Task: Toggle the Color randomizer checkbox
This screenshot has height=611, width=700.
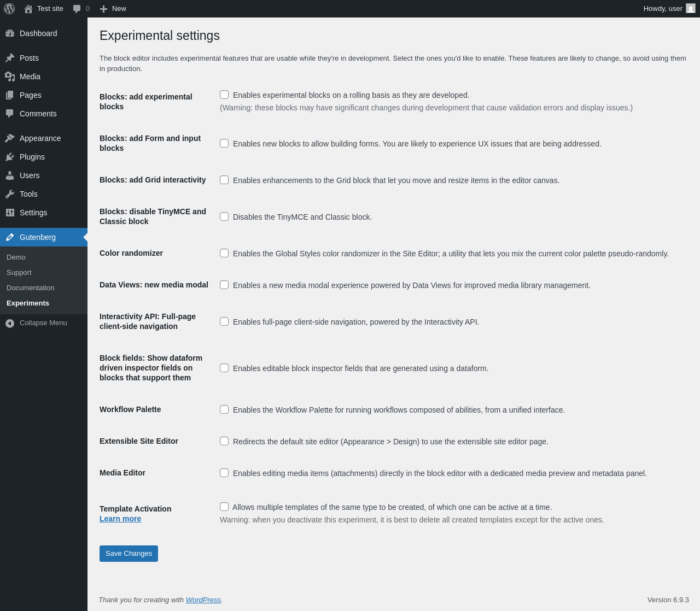Action: pos(224,253)
